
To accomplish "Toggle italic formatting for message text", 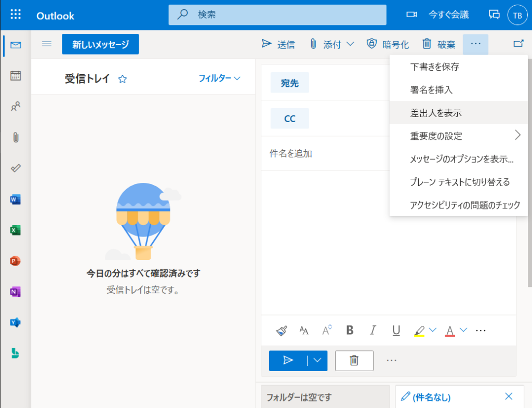I will 373,330.
